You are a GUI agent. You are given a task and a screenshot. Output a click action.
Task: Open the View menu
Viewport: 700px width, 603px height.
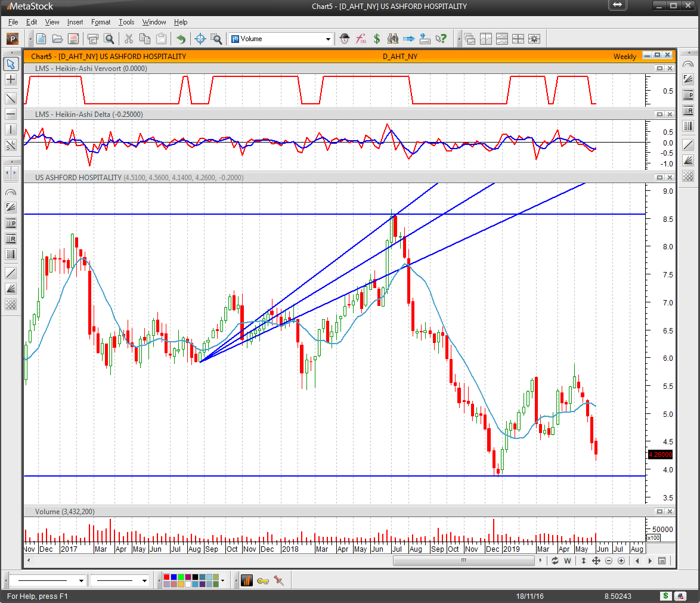pos(52,22)
